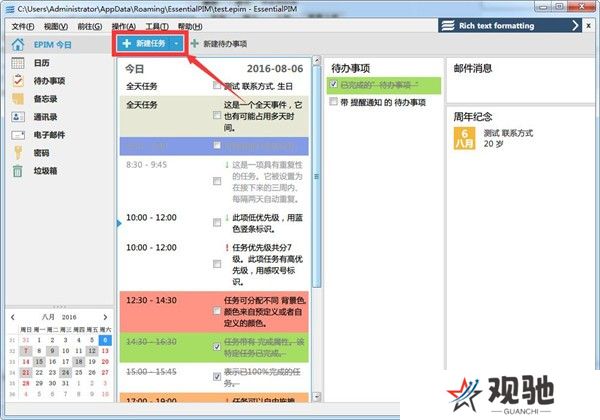Check the 12:30 - 14:30 red task checkbox

(217, 311)
